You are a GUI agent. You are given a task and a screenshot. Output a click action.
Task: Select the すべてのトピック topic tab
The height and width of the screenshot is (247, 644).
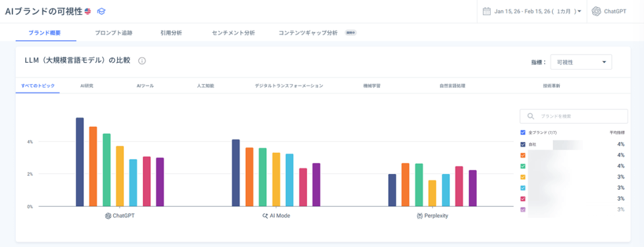(38, 85)
